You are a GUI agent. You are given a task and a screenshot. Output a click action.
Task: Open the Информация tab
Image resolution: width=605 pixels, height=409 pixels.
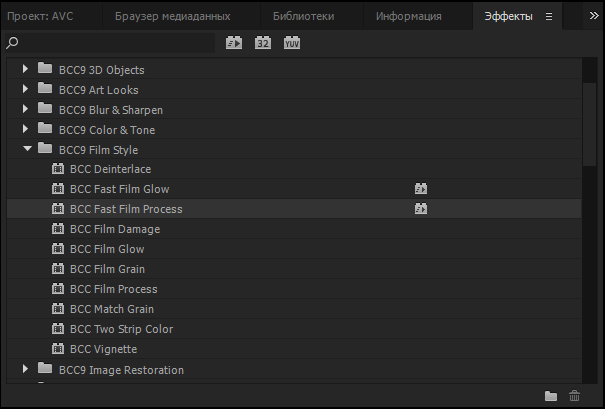[x=409, y=16]
